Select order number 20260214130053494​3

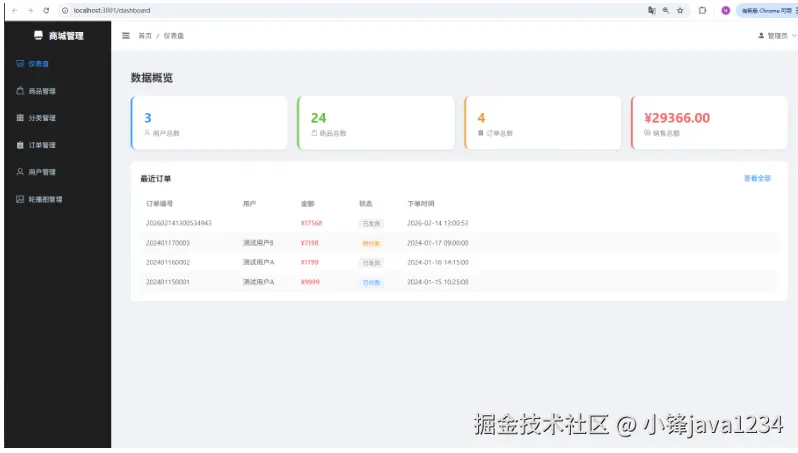pyautogui.click(x=179, y=223)
